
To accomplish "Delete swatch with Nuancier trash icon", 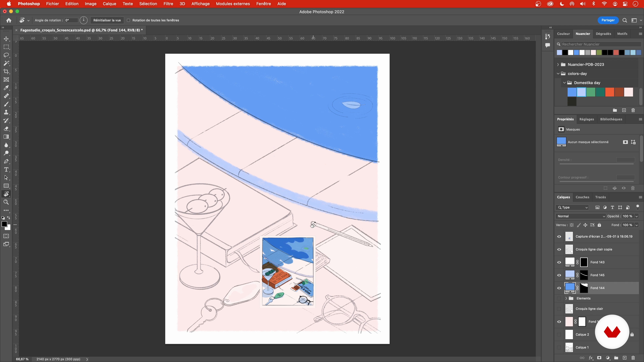I will tap(633, 110).
